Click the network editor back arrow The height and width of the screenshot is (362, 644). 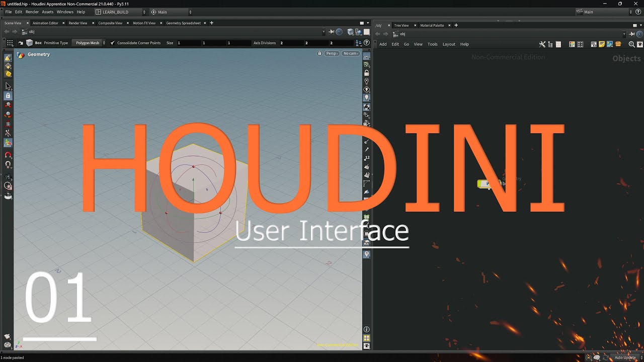[x=377, y=34]
